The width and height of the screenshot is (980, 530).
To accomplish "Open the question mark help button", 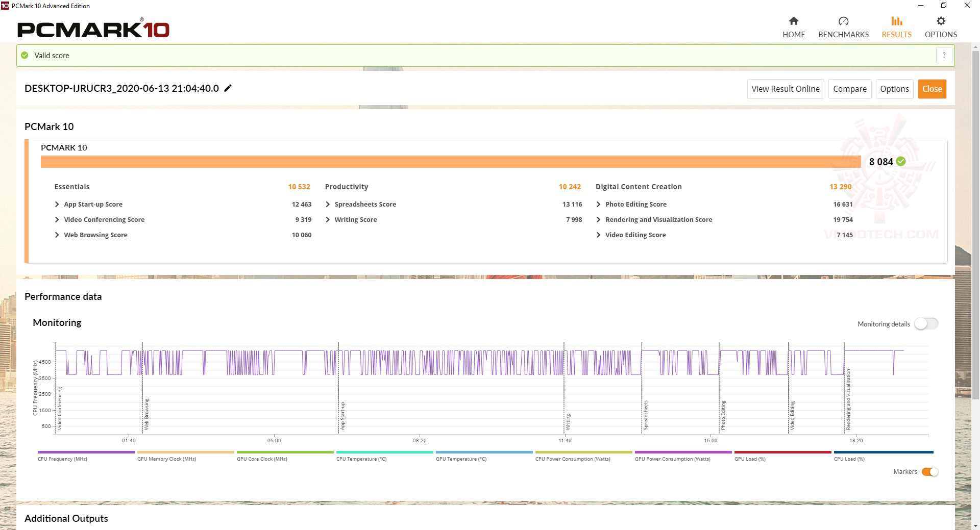I will click(944, 55).
